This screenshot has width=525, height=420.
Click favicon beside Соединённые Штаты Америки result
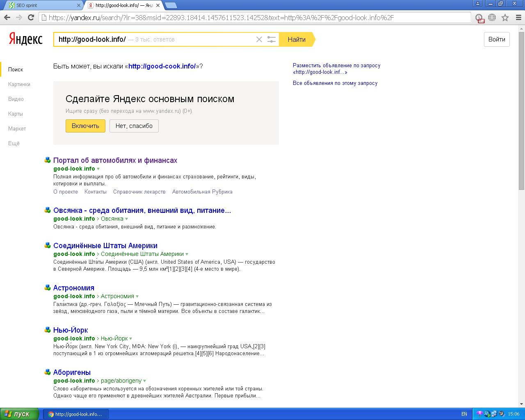click(x=48, y=245)
